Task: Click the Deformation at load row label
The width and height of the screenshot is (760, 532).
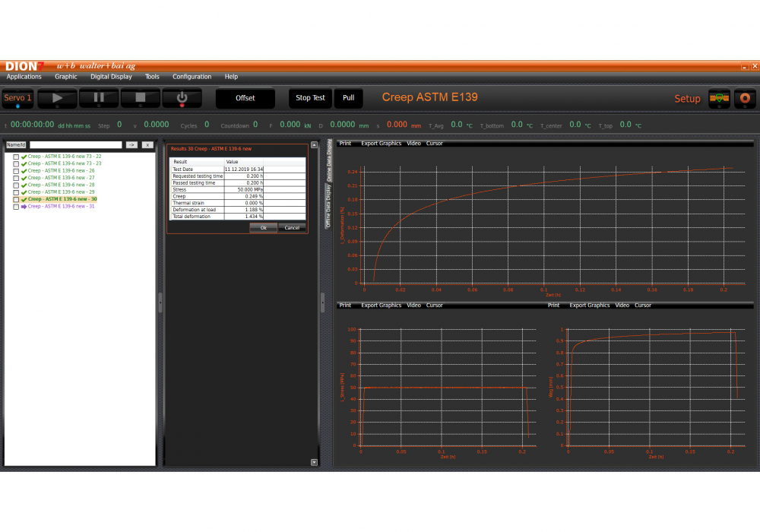Action: [197, 210]
